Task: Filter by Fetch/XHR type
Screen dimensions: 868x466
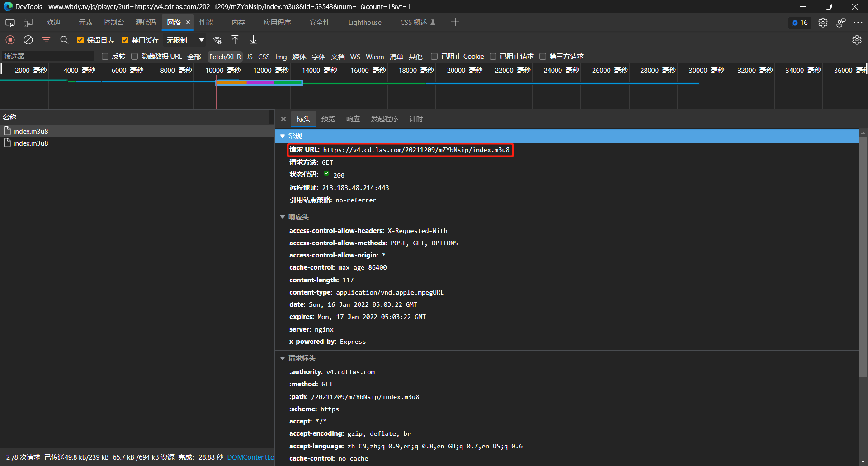Action: click(x=225, y=57)
